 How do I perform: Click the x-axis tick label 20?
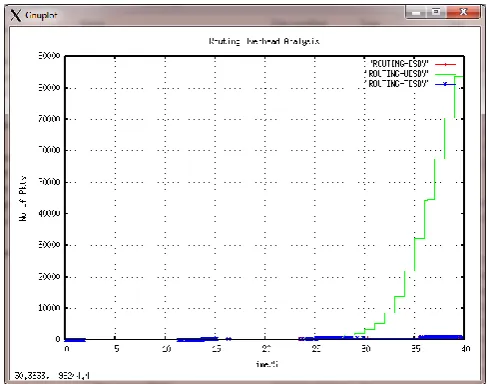click(266, 349)
